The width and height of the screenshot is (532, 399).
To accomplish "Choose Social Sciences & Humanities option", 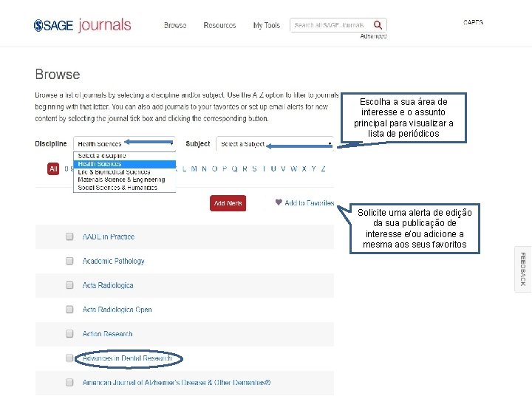I will point(125,188).
